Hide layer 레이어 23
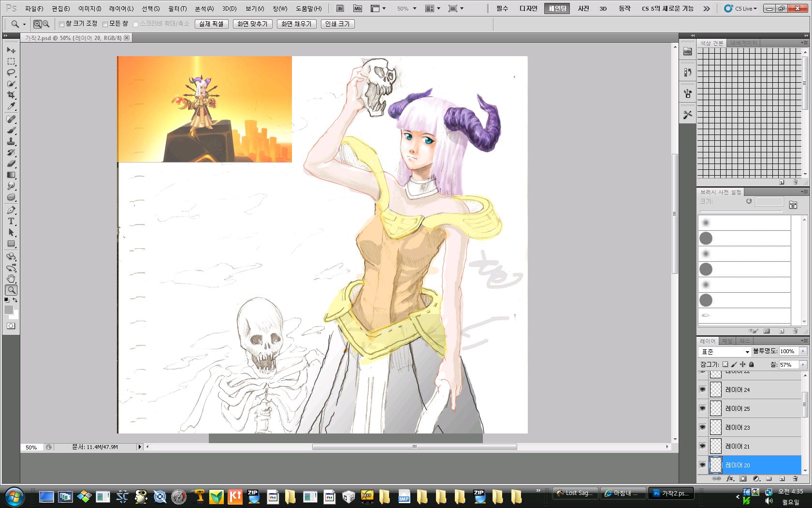812x508 pixels. tap(702, 427)
